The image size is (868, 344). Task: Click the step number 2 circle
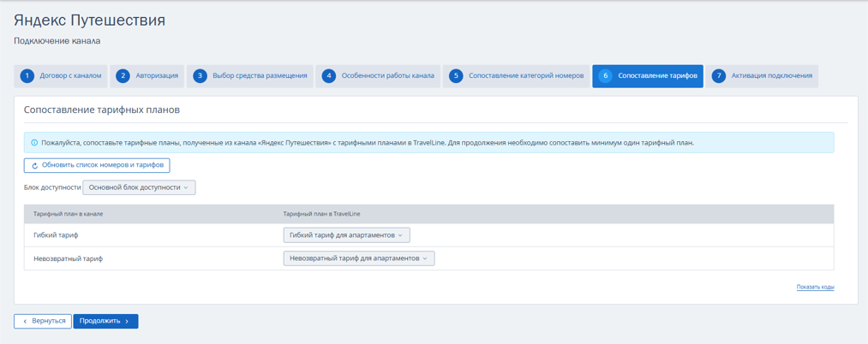pyautogui.click(x=123, y=76)
